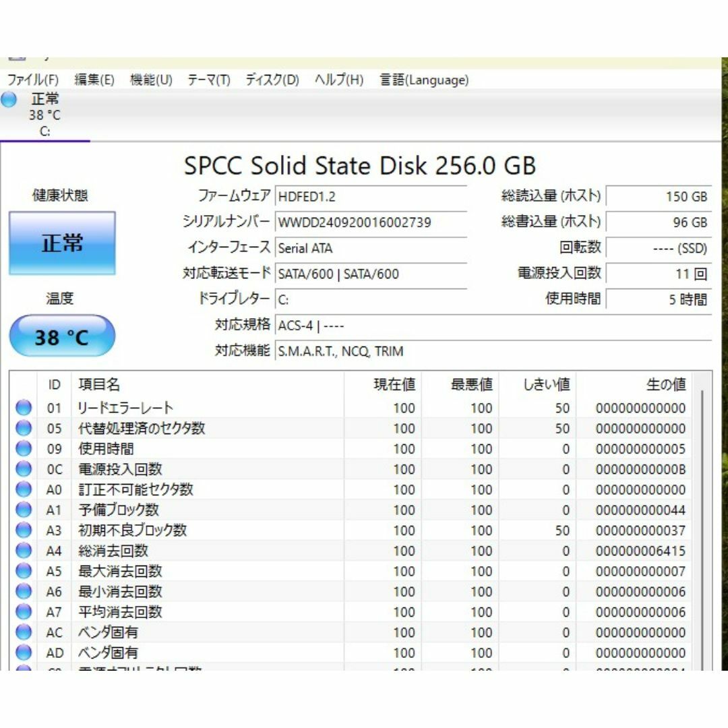Open the 言語(Language) menu
728x728 pixels.
click(x=424, y=80)
